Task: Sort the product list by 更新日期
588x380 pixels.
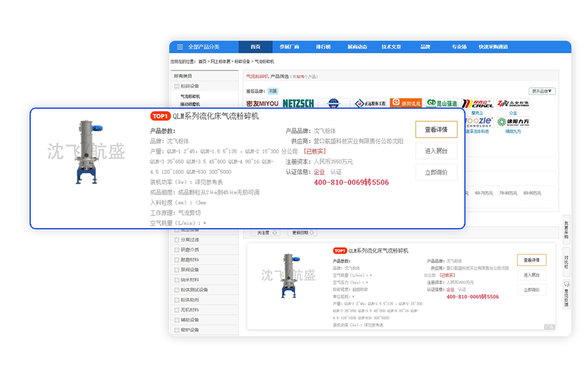Action: pos(302,233)
